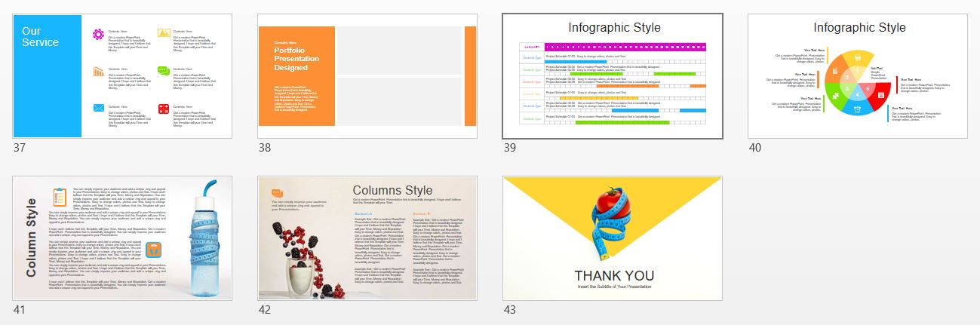Viewport: 980px width, 325px height.
Task: Select slide 40 Infographic Style pie chart thumbnail
Action: (858, 76)
